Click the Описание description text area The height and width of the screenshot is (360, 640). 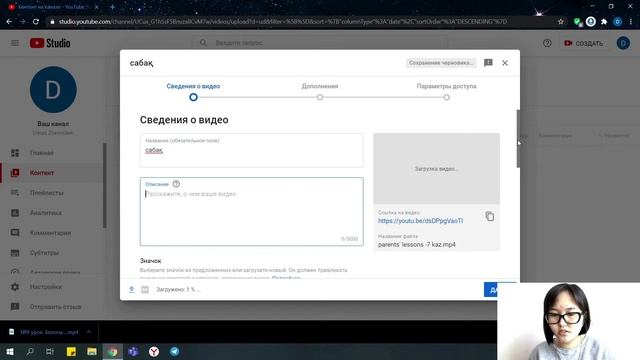point(251,211)
